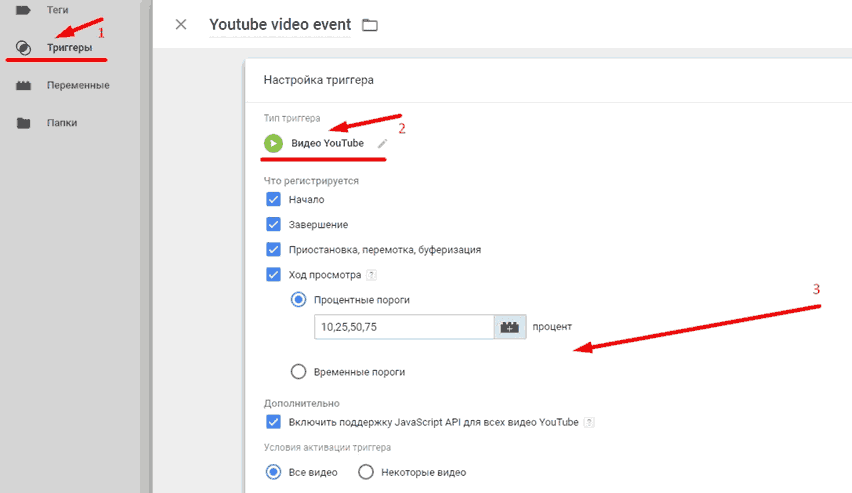Viewport: 852px width, 493px height.
Task: Select Процентные пороги radio button
Action: (298, 299)
